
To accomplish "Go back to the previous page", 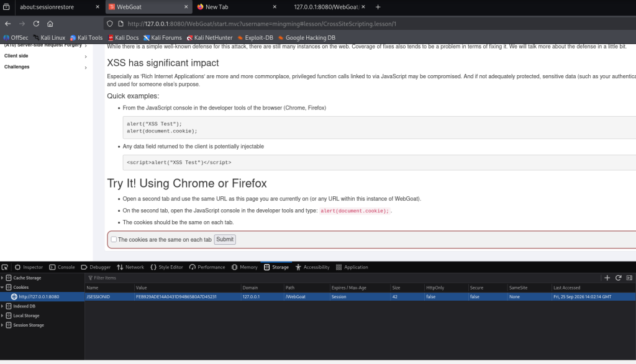I will (7, 24).
